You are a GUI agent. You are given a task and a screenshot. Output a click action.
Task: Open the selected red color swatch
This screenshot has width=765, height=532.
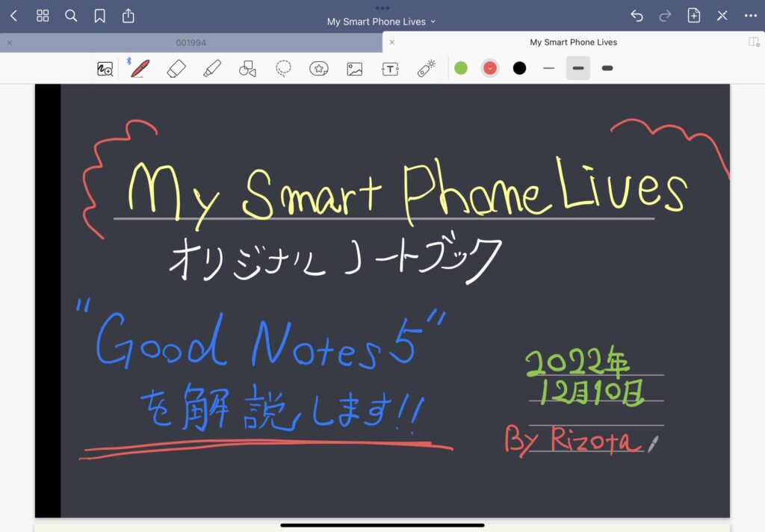[x=490, y=68]
